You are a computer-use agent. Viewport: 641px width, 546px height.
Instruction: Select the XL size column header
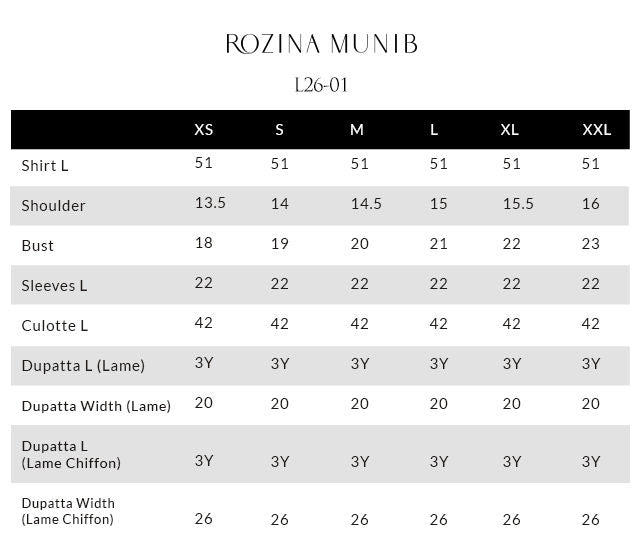click(x=509, y=130)
